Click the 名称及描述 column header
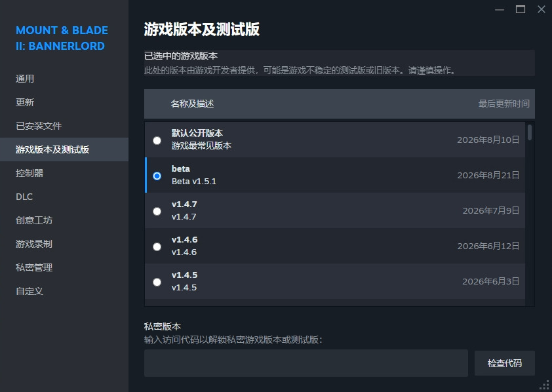The width and height of the screenshot is (552, 392). pyautogui.click(x=192, y=104)
